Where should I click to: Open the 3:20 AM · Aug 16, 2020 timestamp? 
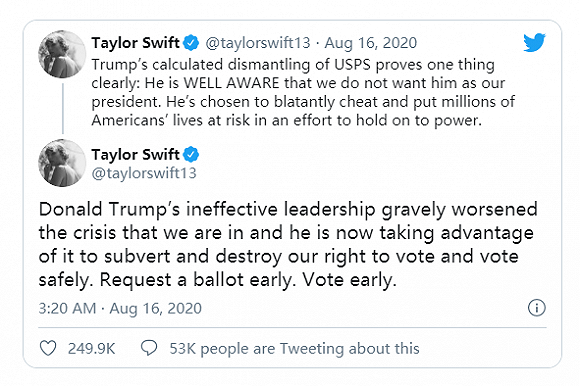pyautogui.click(x=120, y=308)
